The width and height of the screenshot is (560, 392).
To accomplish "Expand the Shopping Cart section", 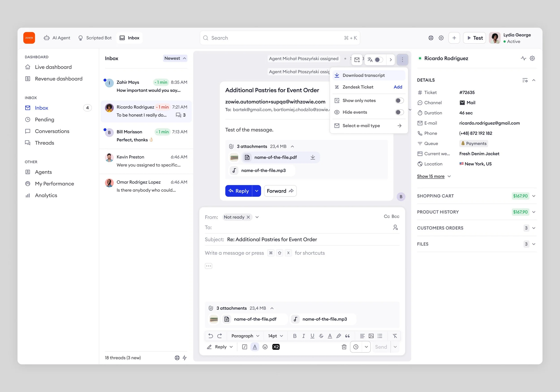I will (534, 196).
